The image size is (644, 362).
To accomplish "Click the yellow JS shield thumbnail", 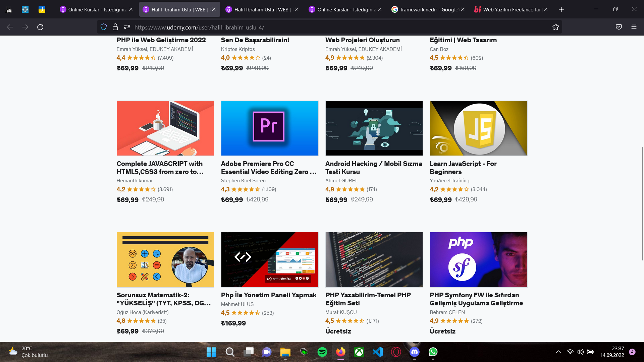I will coord(479,128).
